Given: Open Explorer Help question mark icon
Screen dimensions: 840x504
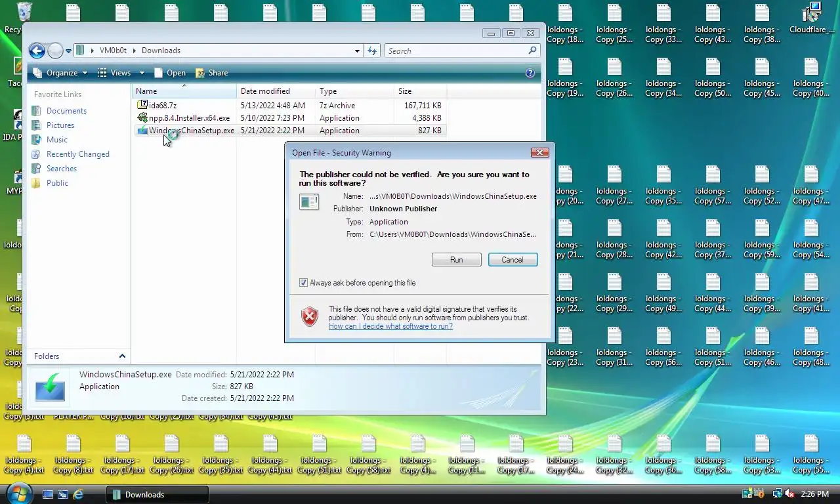Looking at the screenshot, I should point(530,73).
